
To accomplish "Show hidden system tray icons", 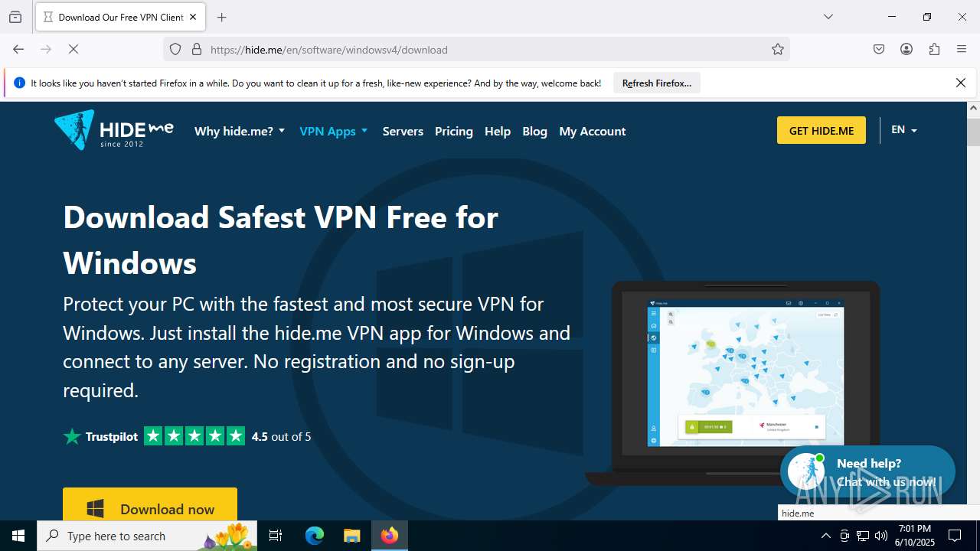I will click(x=825, y=536).
